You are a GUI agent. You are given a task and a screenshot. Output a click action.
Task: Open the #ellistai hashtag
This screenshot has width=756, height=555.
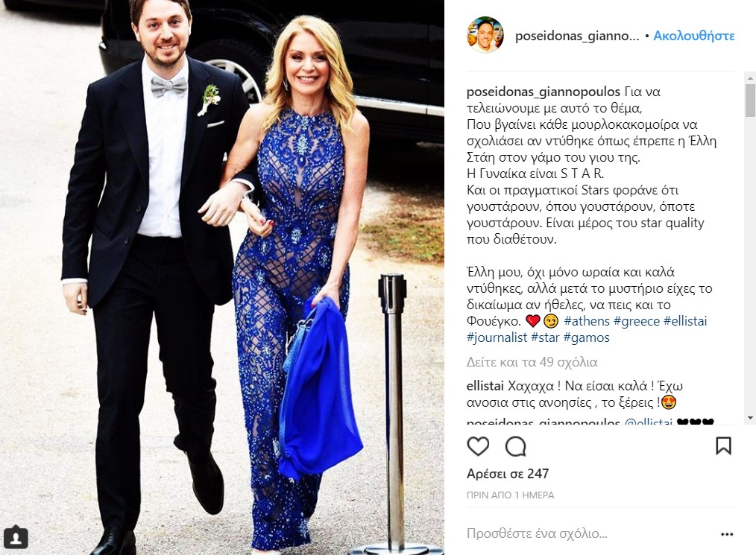click(685, 321)
